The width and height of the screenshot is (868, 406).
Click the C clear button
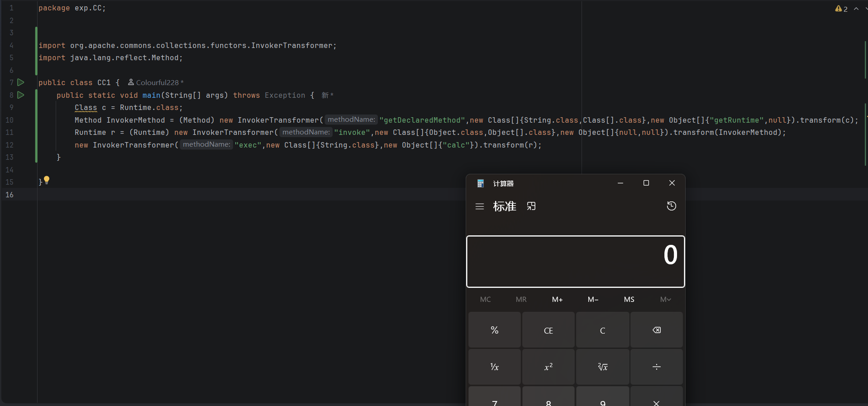point(603,330)
